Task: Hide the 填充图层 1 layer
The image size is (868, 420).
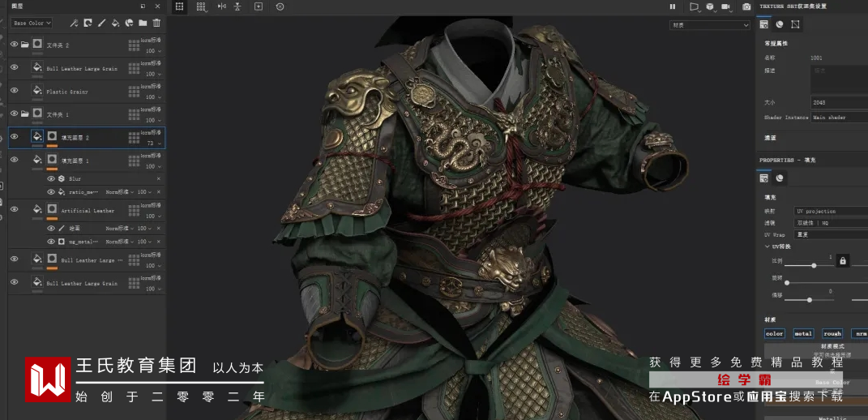Action: coord(15,160)
